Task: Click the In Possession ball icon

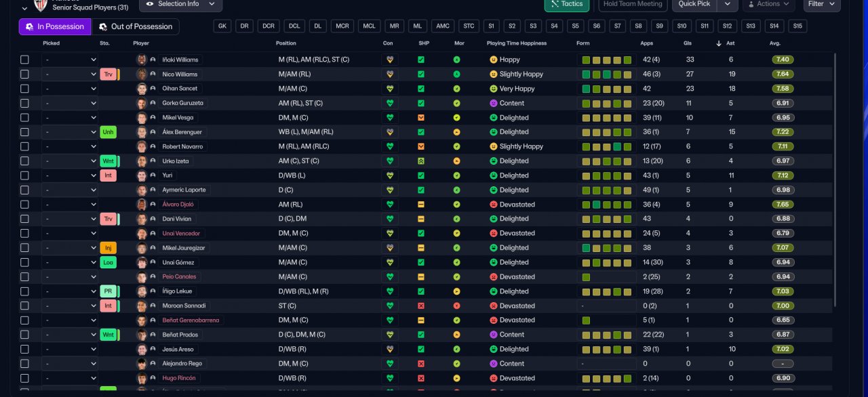Action: (29, 27)
